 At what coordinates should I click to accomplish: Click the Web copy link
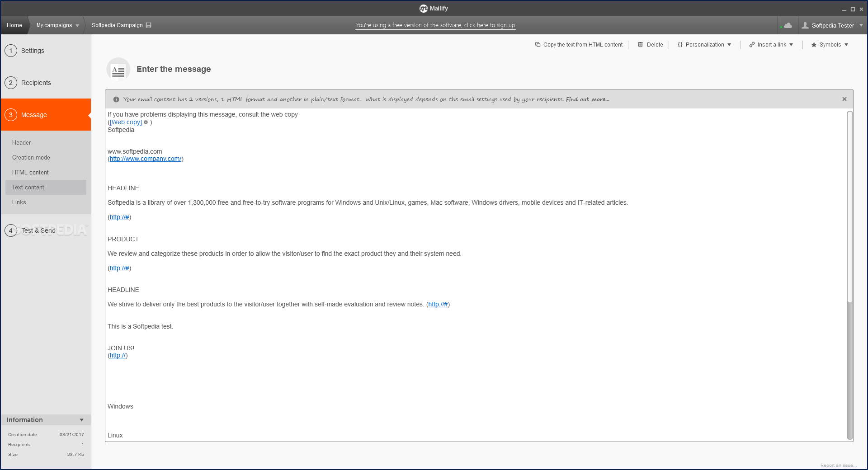tap(126, 122)
